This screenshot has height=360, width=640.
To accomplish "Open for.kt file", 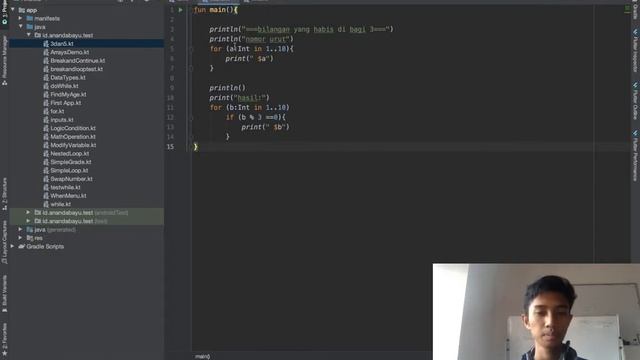I will [57, 111].
